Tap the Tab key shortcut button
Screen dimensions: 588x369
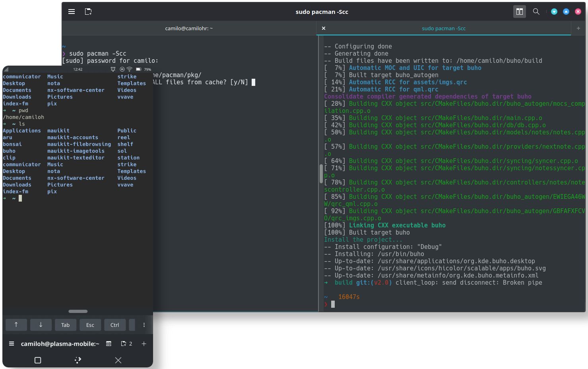(66, 325)
